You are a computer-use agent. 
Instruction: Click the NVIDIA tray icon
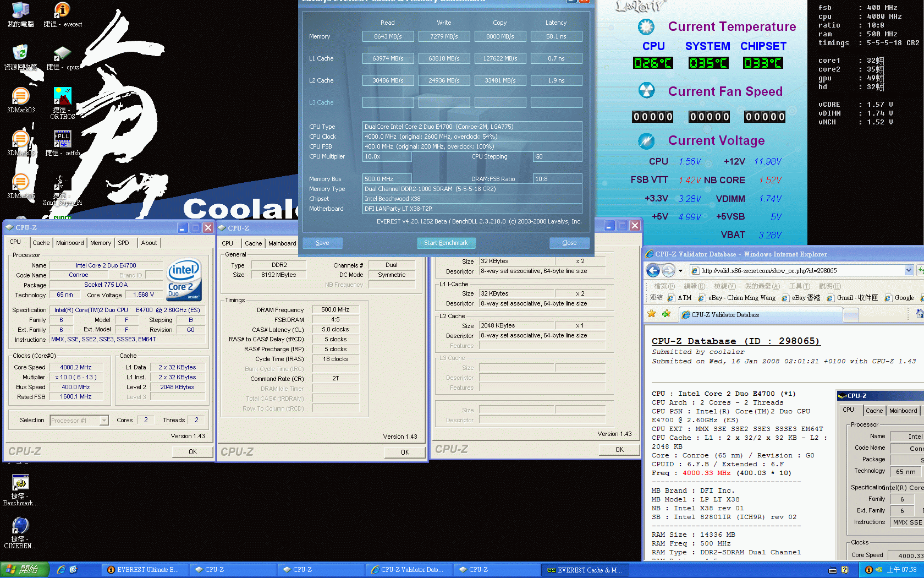pos(879,570)
